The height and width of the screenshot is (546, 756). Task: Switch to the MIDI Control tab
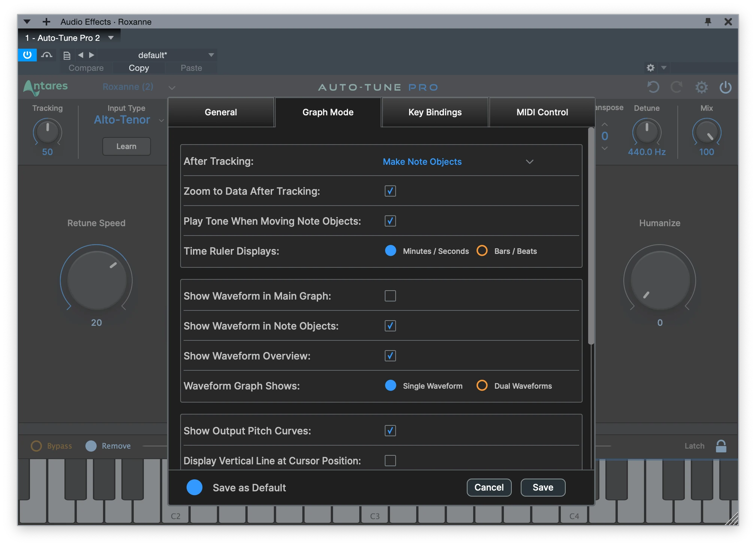(x=542, y=112)
